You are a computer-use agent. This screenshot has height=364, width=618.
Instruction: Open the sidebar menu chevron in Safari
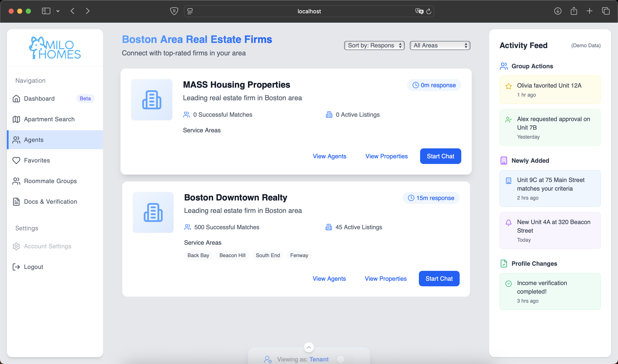(x=58, y=11)
